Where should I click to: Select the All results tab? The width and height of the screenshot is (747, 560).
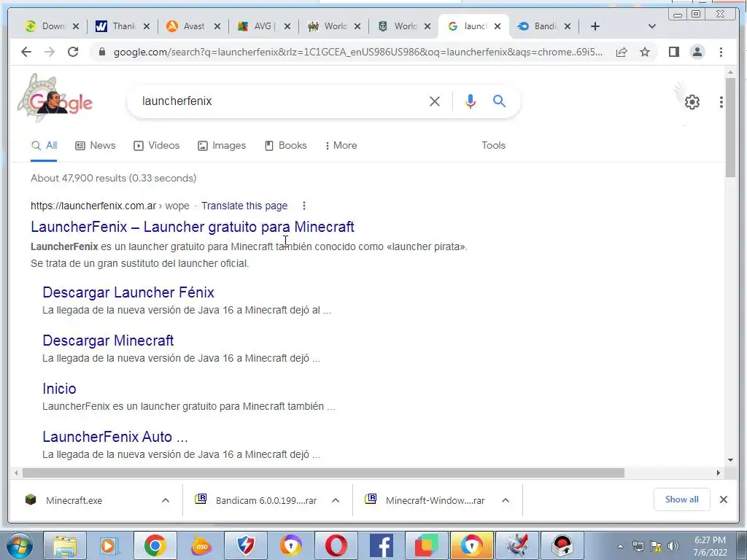(x=44, y=146)
